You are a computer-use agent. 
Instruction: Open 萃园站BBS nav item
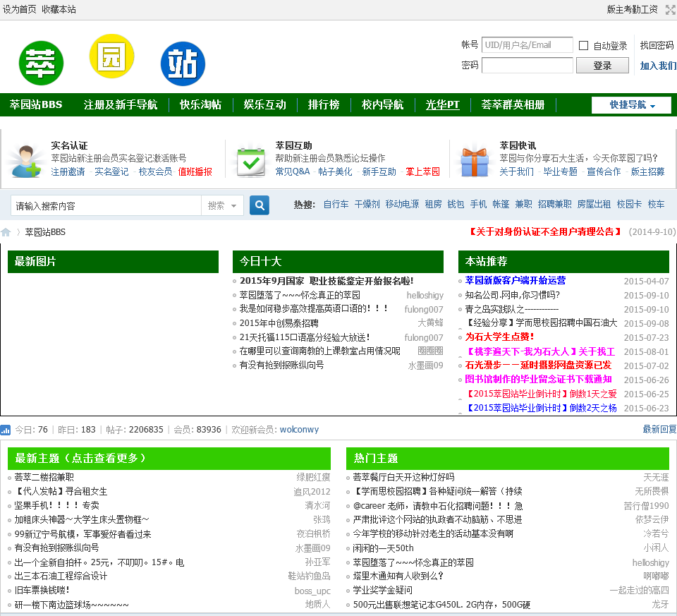(x=36, y=104)
